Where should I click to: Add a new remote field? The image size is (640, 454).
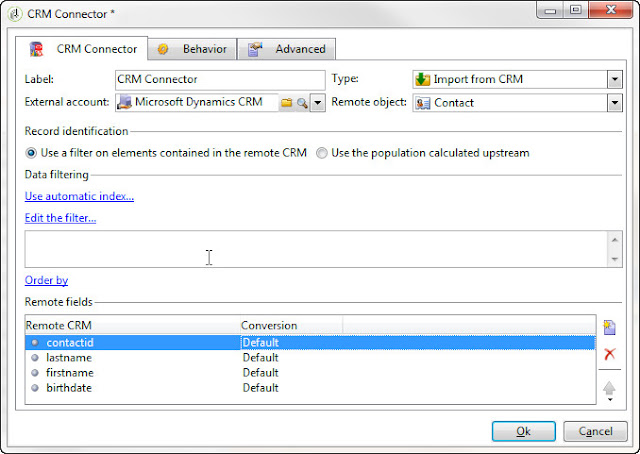(609, 328)
